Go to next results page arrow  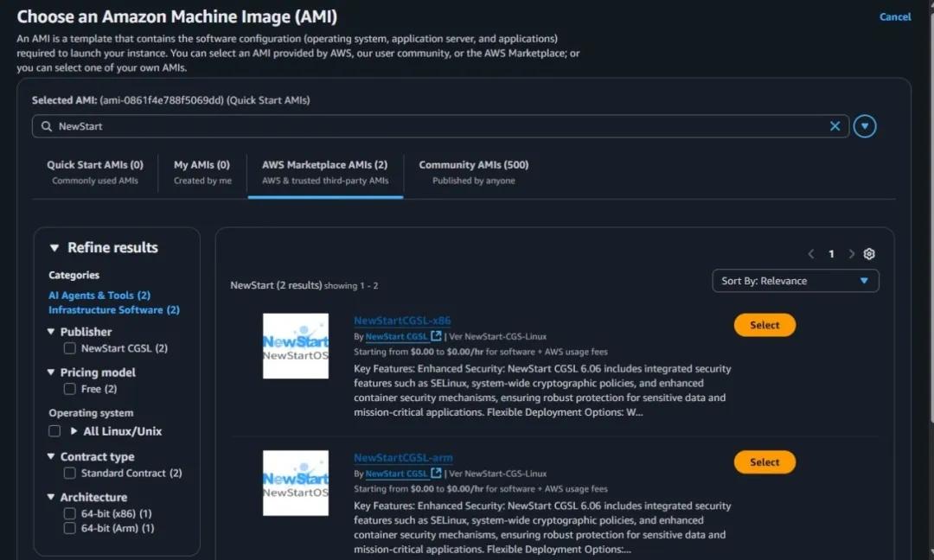coord(851,254)
